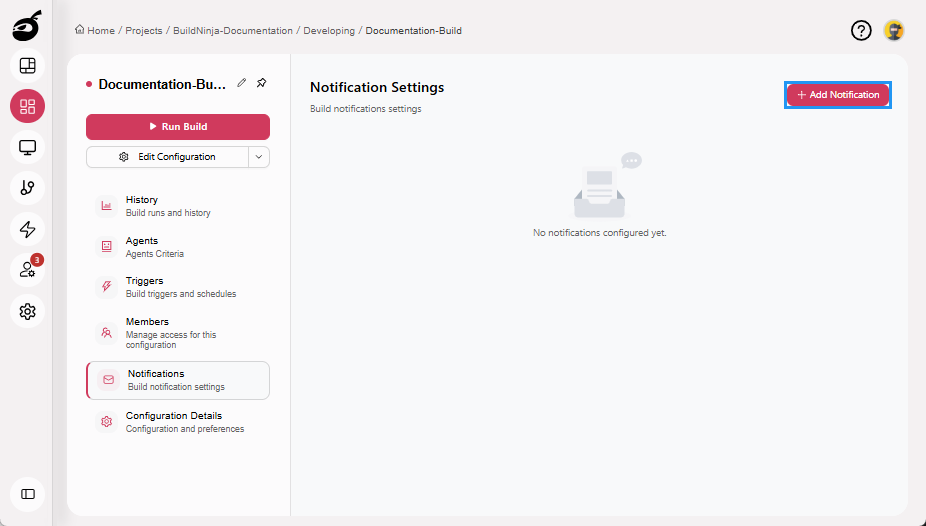The image size is (926, 526).
Task: Open the History menu item
Action: coord(178,206)
